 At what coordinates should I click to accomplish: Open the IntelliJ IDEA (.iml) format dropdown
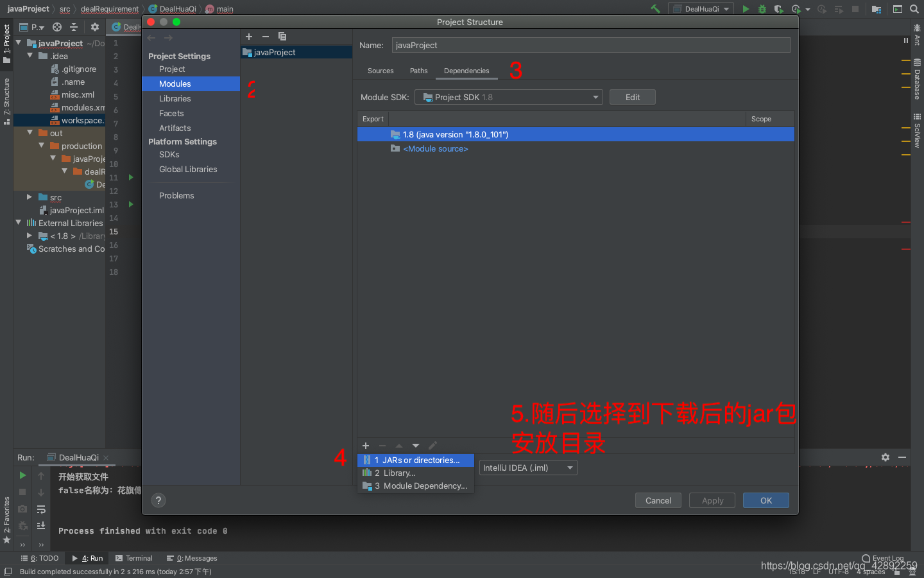point(528,468)
